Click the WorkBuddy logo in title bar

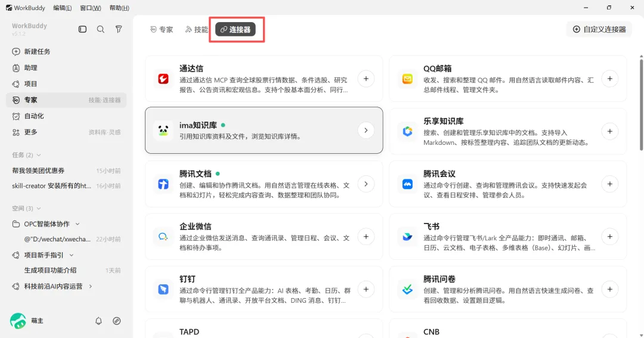tap(9, 8)
